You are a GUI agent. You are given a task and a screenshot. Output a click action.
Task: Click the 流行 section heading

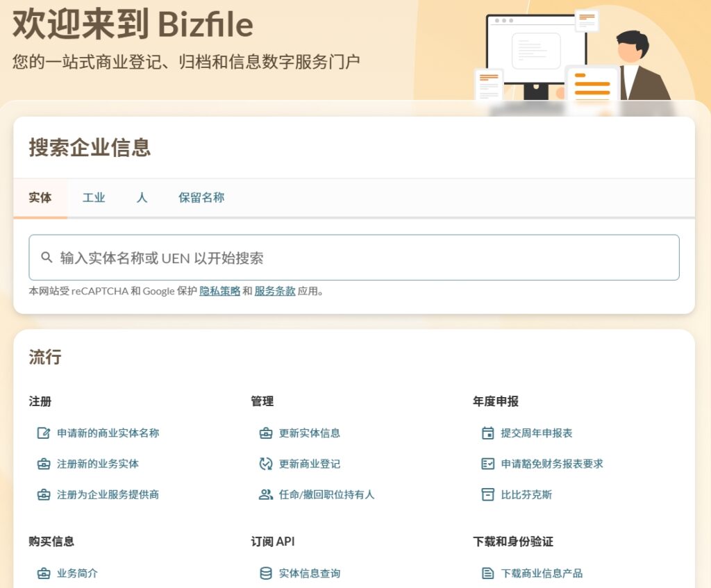click(45, 357)
